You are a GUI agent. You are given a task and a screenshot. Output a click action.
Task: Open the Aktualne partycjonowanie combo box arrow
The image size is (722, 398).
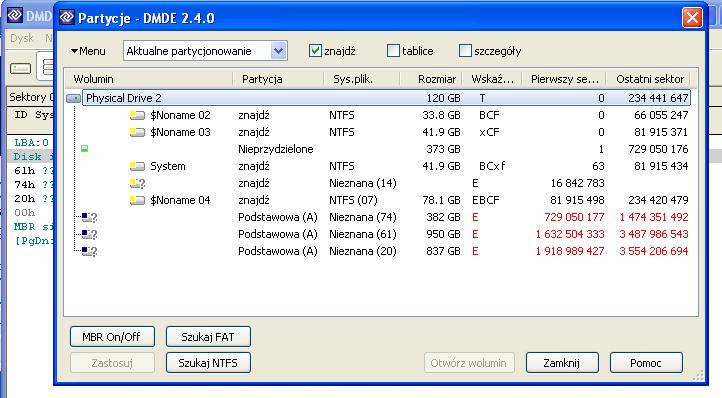278,51
